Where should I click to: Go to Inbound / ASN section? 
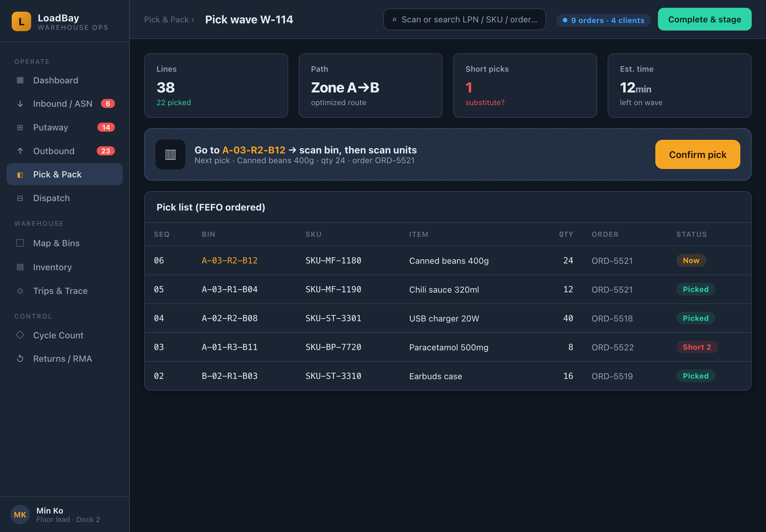65,104
